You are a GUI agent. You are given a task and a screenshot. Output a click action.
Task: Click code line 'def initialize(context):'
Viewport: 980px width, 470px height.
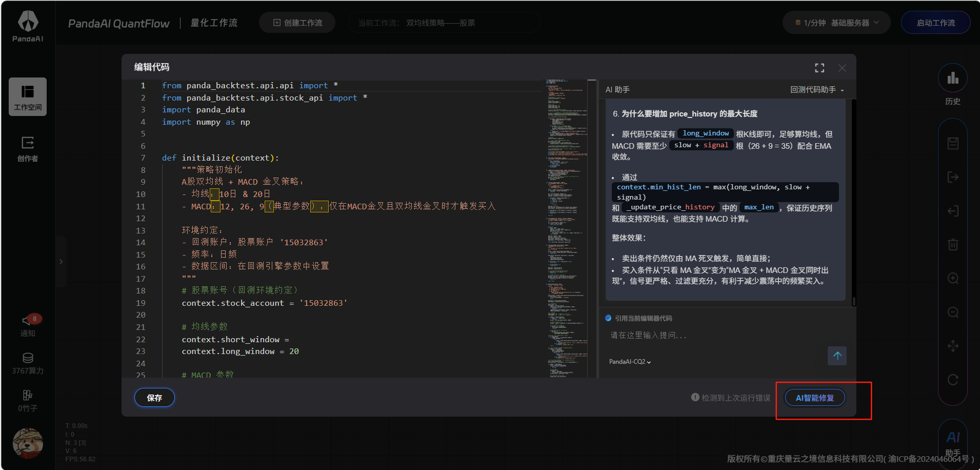[x=221, y=158]
